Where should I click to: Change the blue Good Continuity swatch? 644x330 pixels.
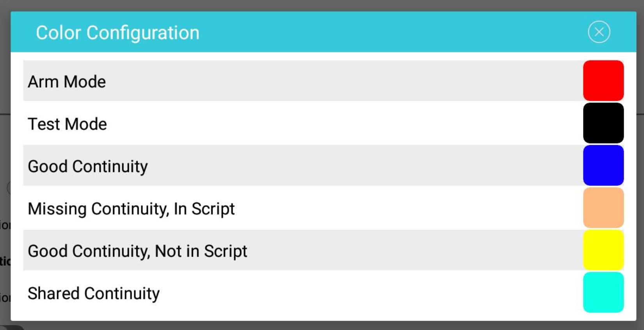[603, 165]
